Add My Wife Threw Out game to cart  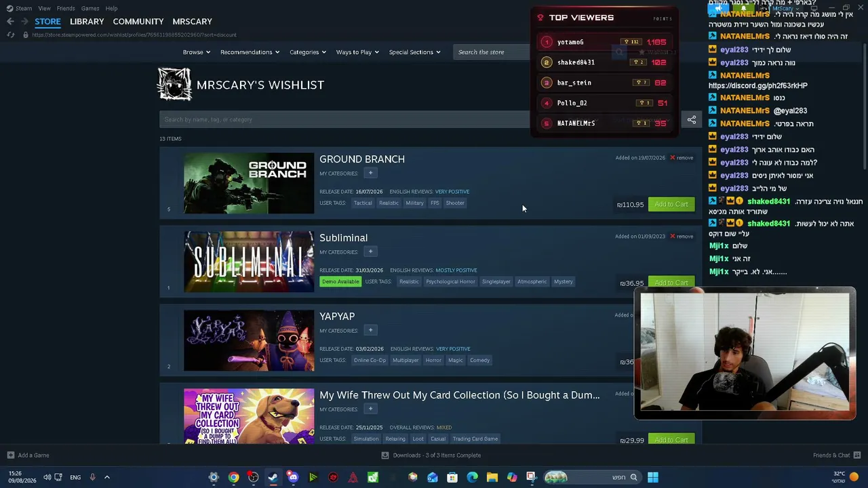click(x=671, y=440)
